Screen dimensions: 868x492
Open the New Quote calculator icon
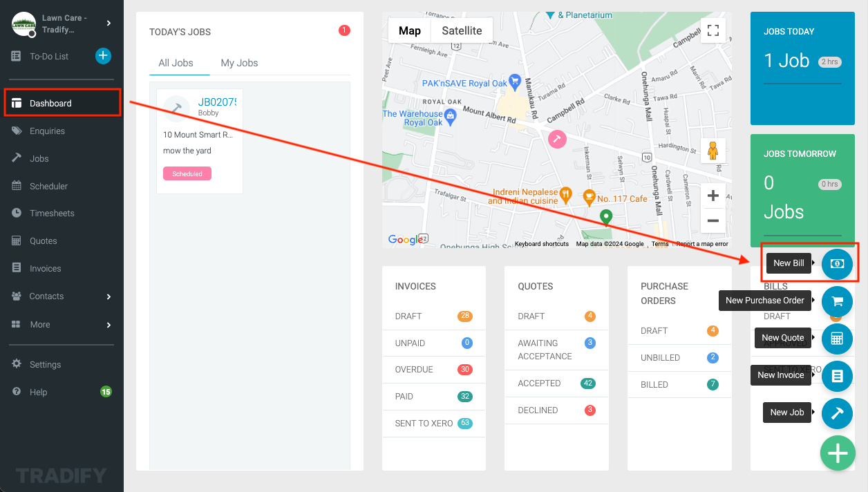click(837, 339)
